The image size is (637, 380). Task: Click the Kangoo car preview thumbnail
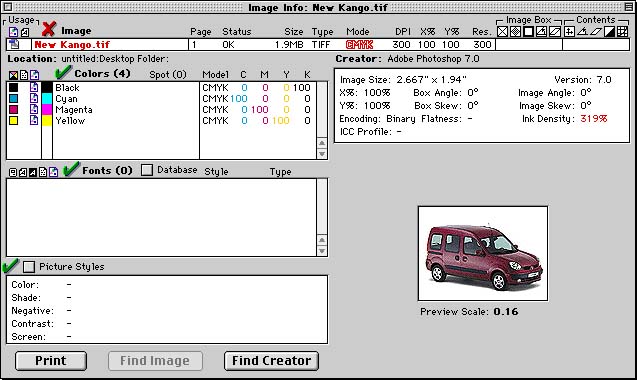[483, 254]
